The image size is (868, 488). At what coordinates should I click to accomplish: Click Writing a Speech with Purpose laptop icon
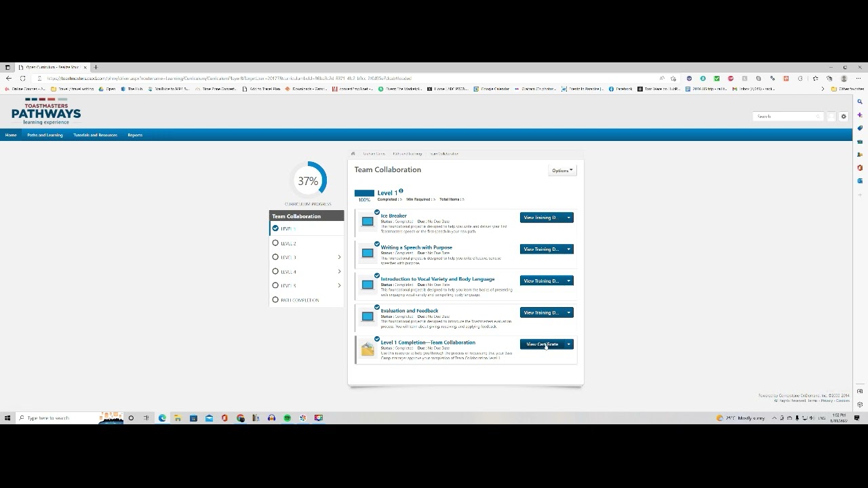(x=368, y=253)
